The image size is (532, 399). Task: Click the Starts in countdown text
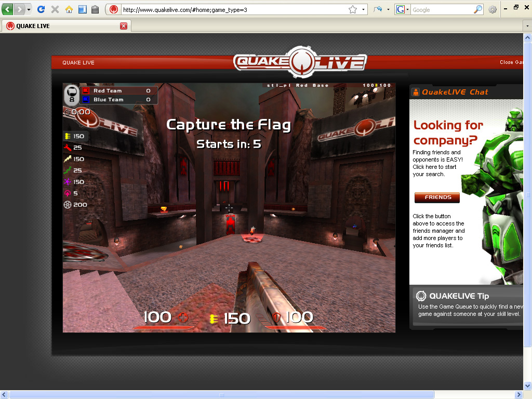229,144
